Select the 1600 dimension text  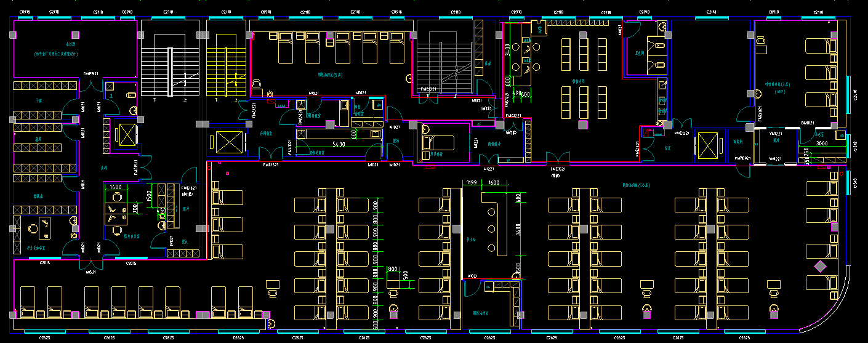[x=494, y=182]
